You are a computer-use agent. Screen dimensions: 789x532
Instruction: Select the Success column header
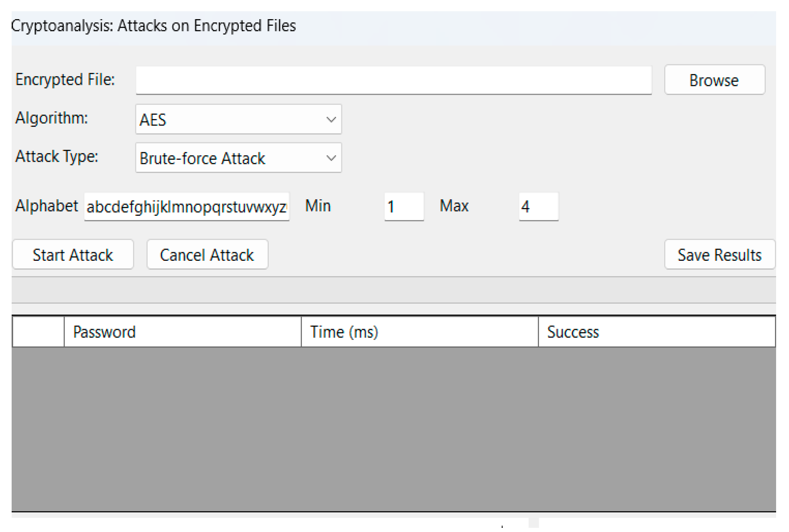click(x=656, y=332)
